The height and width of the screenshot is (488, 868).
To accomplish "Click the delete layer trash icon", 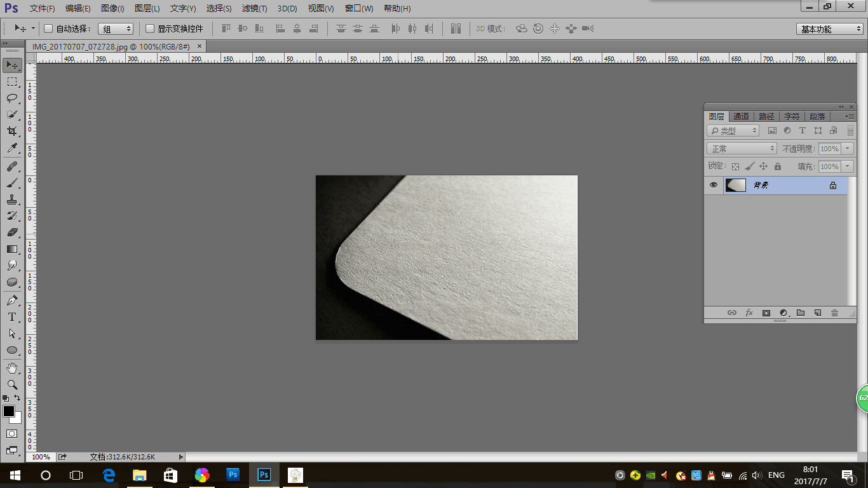I will click(x=835, y=313).
